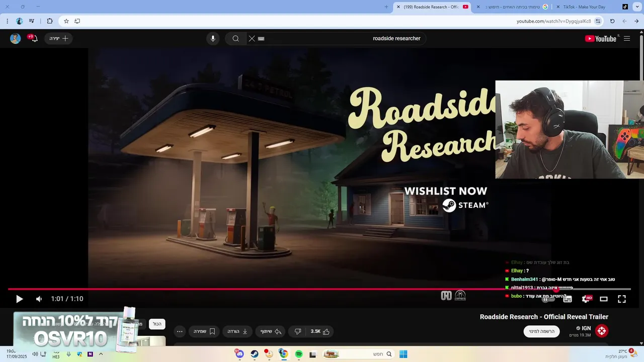Open video quality settings gear
Viewport: 644px width, 362px height.
(x=586, y=299)
